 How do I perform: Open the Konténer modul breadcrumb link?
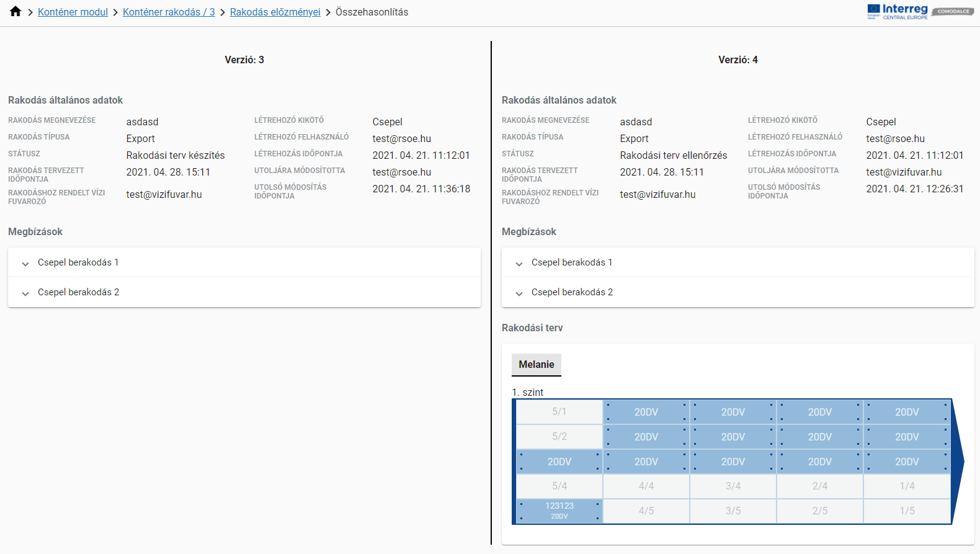click(73, 12)
